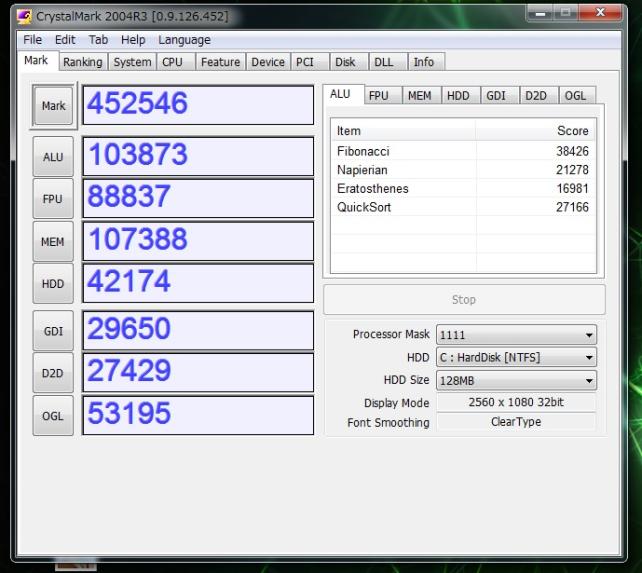This screenshot has width=642, height=573.
Task: Switch to the Ranking tab
Action: (x=82, y=62)
